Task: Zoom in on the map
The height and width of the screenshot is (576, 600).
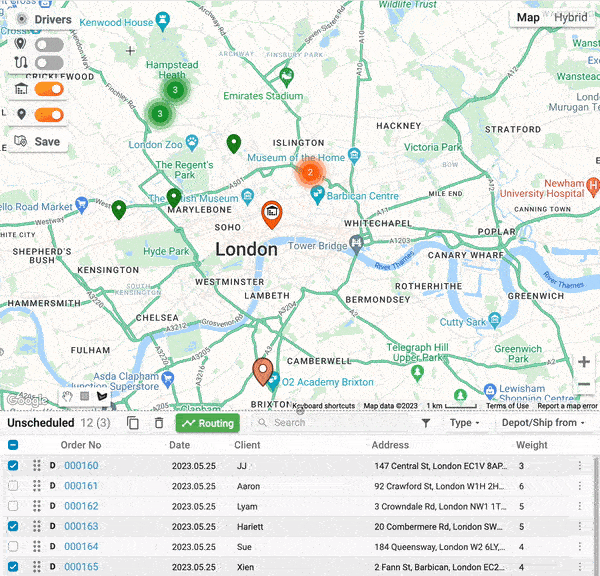Action: [x=584, y=362]
